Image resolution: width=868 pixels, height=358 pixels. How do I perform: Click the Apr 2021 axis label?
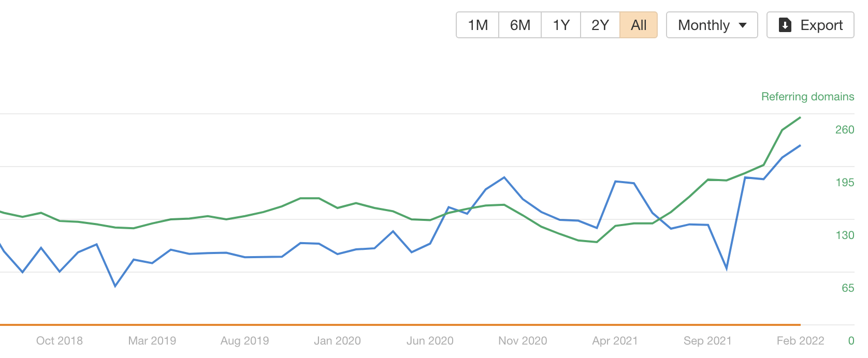point(615,340)
